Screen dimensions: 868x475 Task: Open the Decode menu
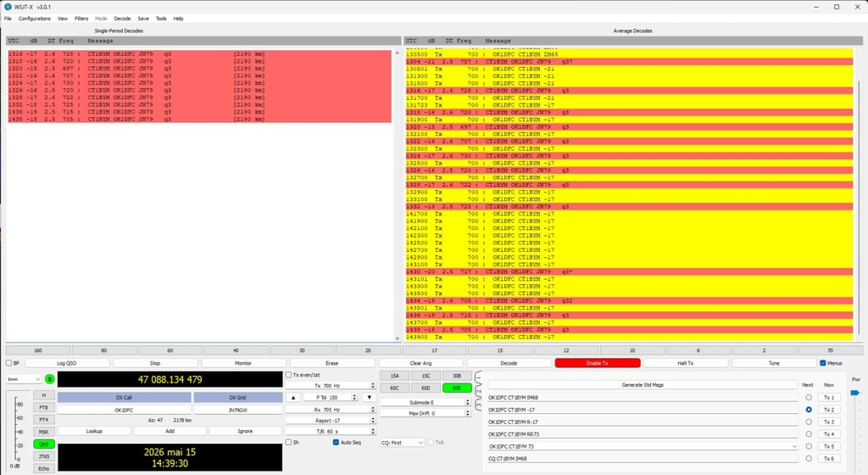point(122,19)
